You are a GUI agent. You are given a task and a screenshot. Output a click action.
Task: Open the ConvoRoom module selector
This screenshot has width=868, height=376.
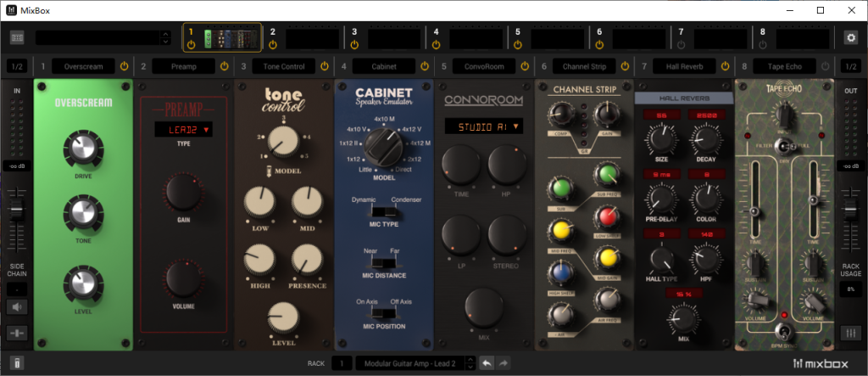coord(484,66)
